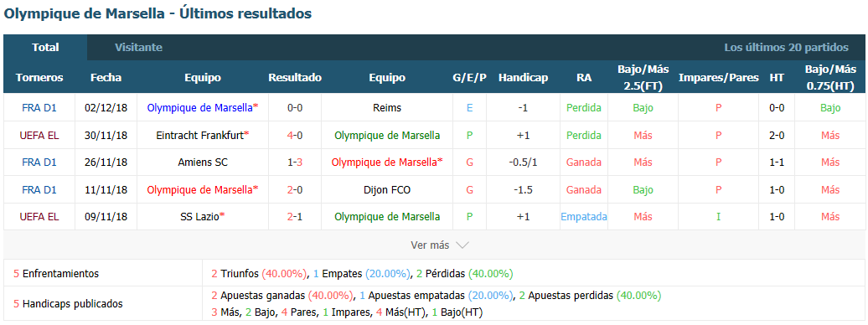Image resolution: width=868 pixels, height=325 pixels.
Task: Click the Handicap column header
Action: (523, 78)
